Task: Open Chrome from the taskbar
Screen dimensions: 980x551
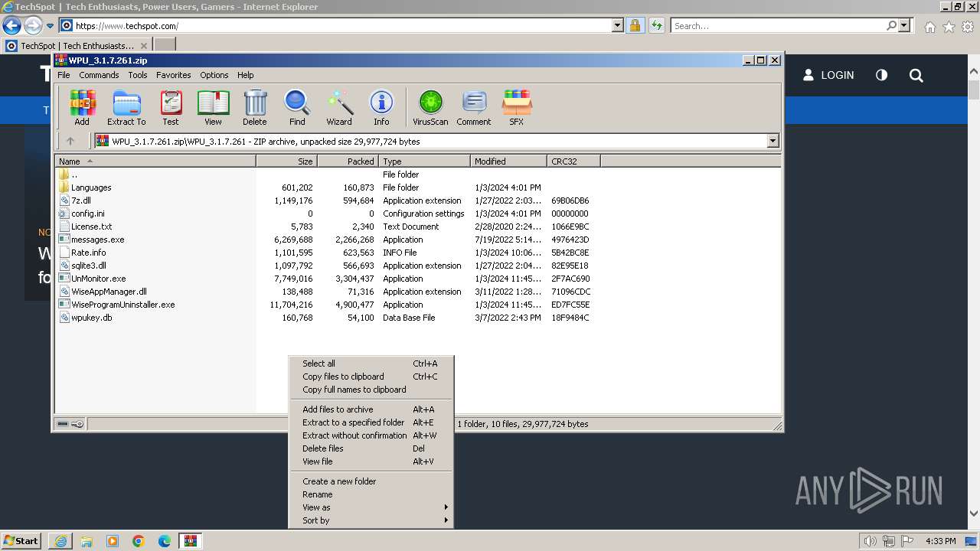Action: click(139, 541)
